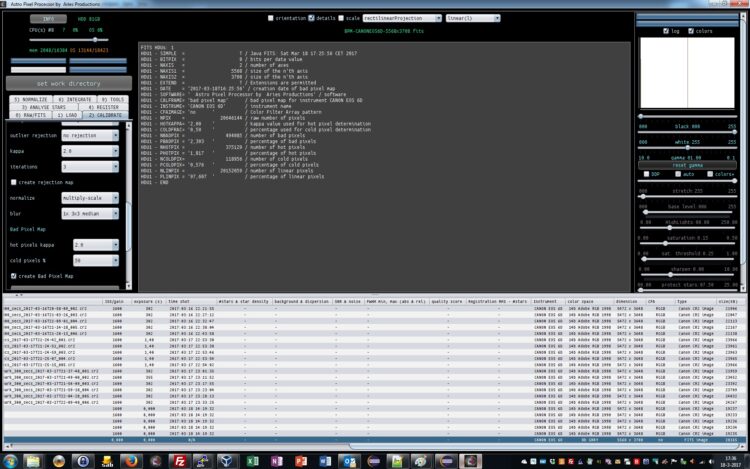Viewport: 750px width, 469px height.
Task: Open the iterations dropdown
Action: click(90, 167)
